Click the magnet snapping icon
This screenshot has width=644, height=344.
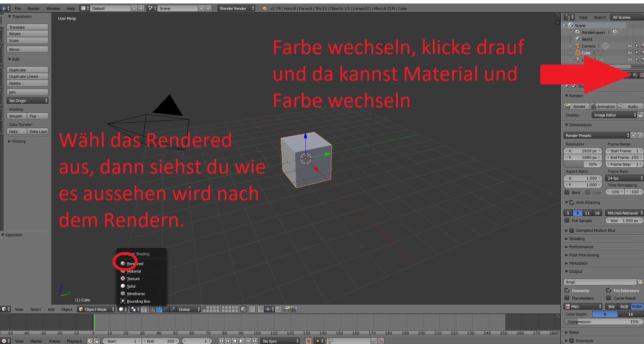(x=261, y=309)
